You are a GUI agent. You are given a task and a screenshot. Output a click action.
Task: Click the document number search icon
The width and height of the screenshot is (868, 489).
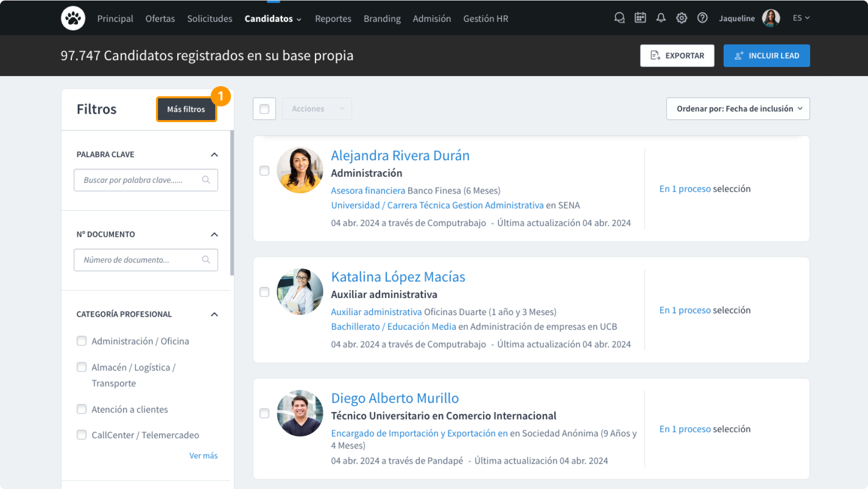[x=206, y=260]
